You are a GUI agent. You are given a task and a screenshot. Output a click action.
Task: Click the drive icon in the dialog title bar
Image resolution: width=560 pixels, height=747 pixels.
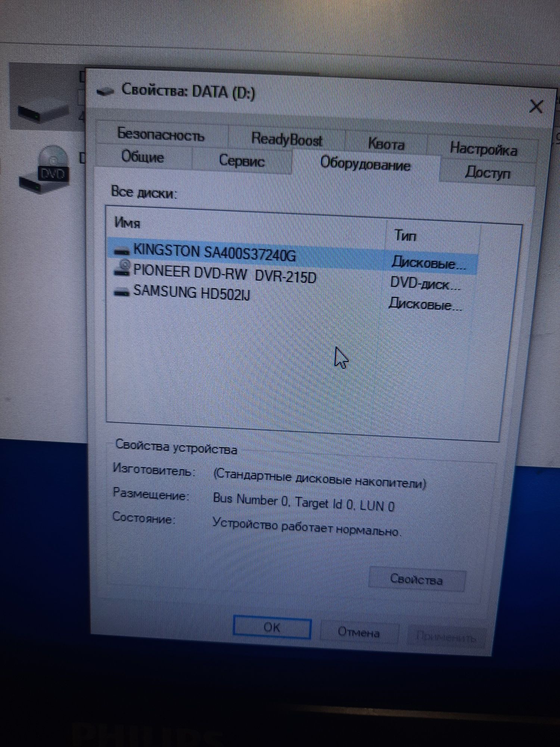(105, 91)
